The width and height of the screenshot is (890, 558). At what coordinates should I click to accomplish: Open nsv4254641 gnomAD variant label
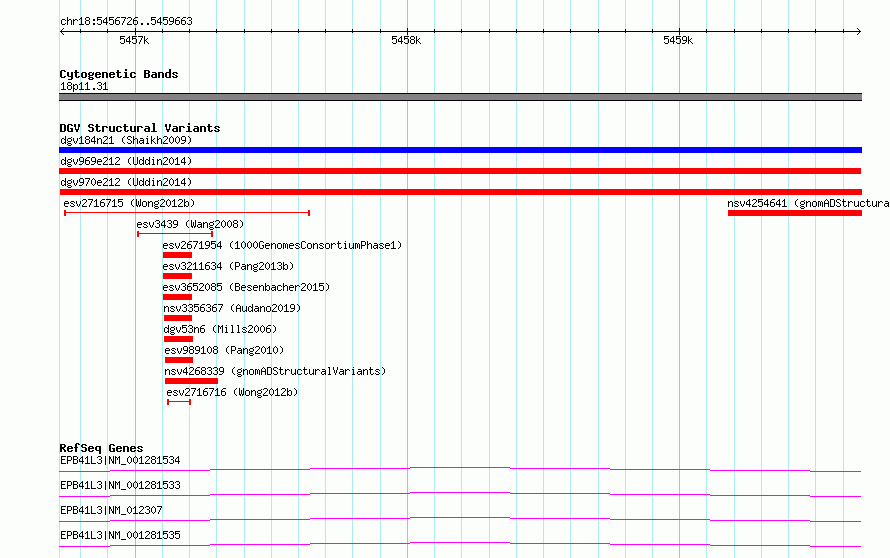pos(808,203)
